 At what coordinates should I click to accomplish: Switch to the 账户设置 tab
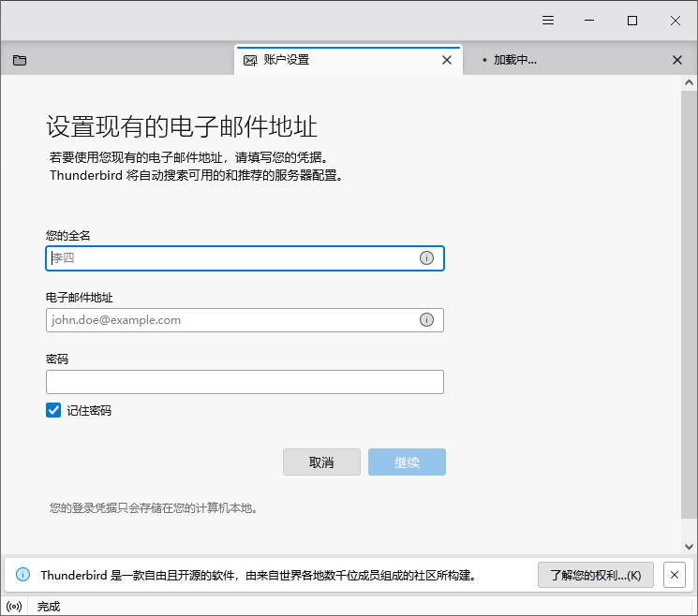349,60
